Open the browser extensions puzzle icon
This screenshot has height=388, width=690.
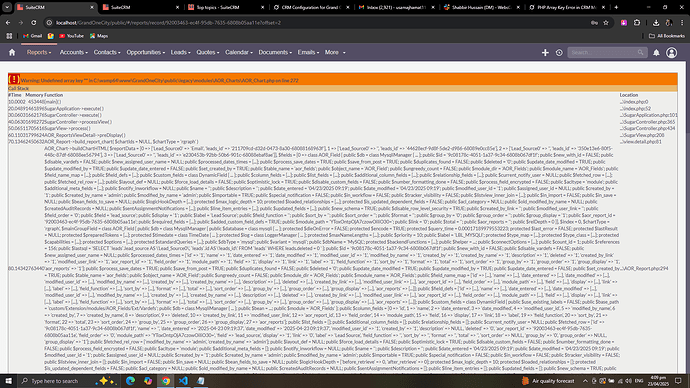tap(637, 22)
